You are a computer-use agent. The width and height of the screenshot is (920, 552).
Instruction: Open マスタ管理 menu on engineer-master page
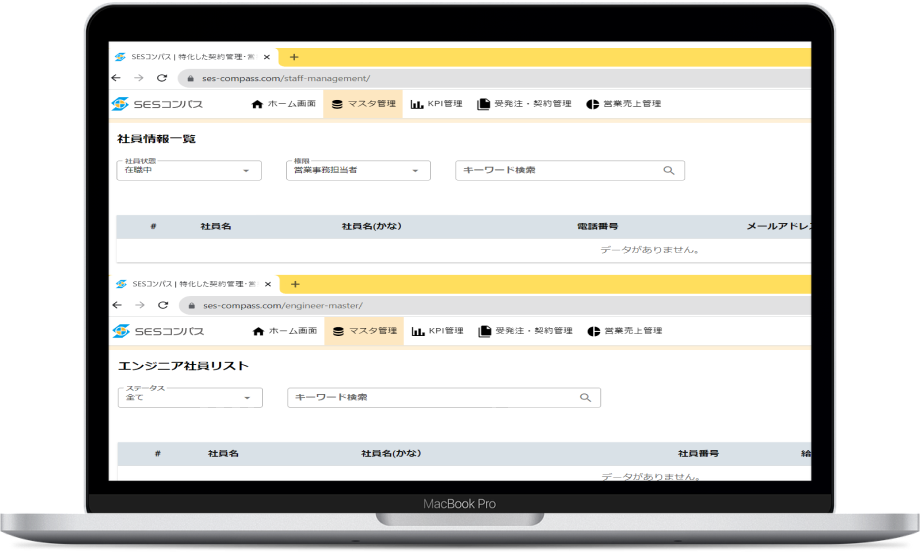coord(364,331)
